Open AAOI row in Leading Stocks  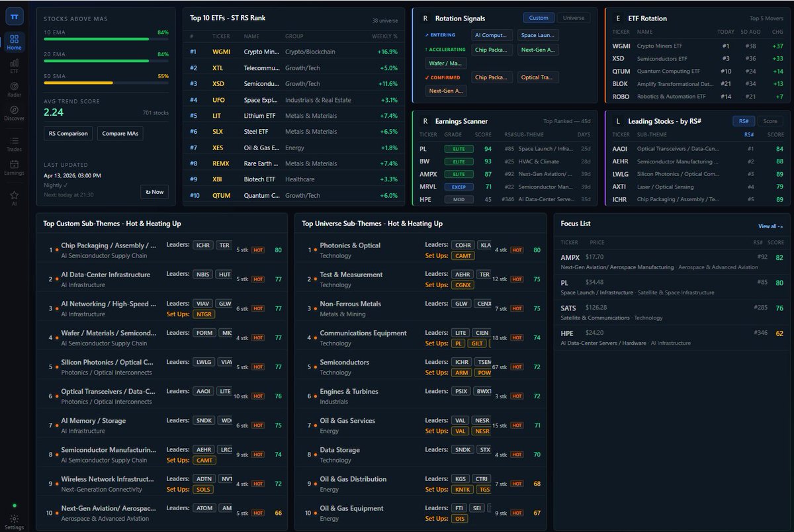click(x=697, y=149)
